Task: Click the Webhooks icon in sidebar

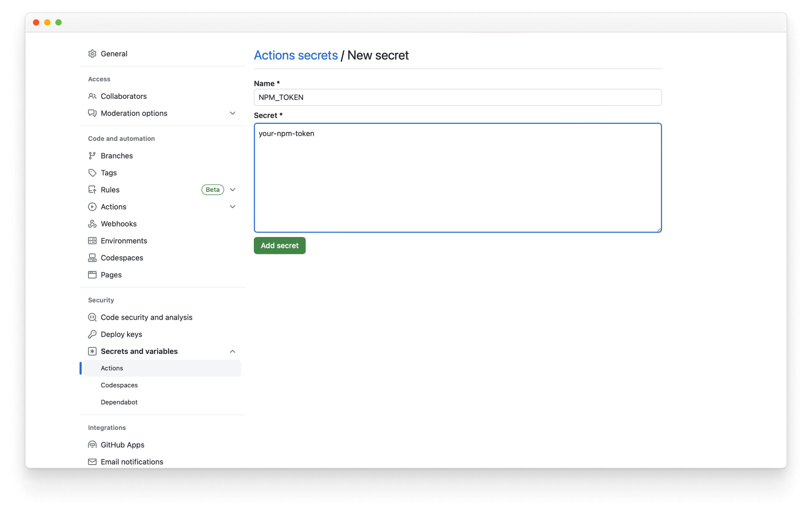Action: 92,224
